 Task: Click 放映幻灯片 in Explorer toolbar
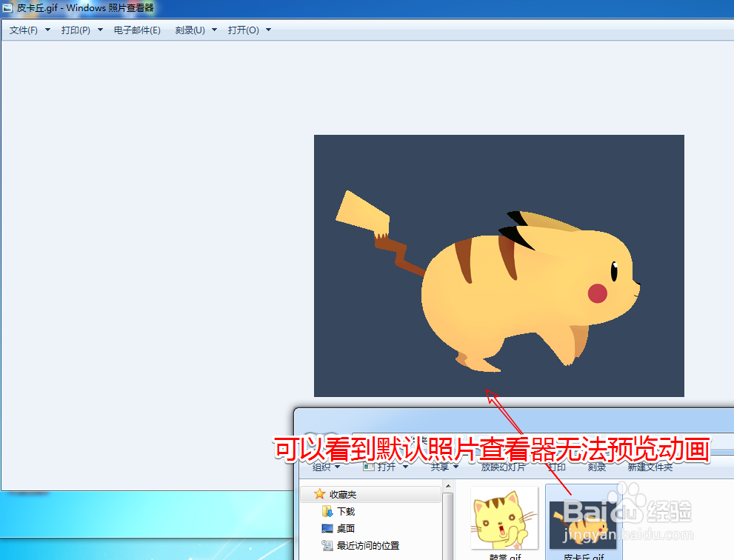click(503, 467)
